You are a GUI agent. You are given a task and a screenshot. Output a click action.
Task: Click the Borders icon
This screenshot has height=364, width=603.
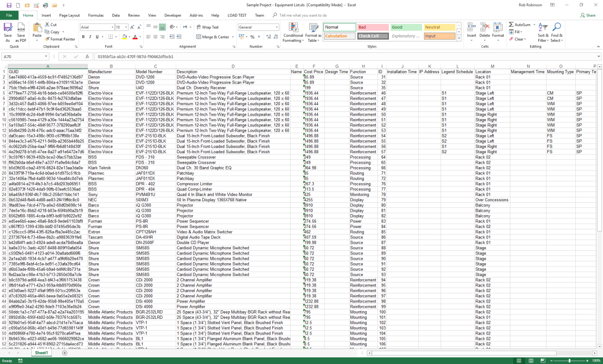[x=110, y=37]
